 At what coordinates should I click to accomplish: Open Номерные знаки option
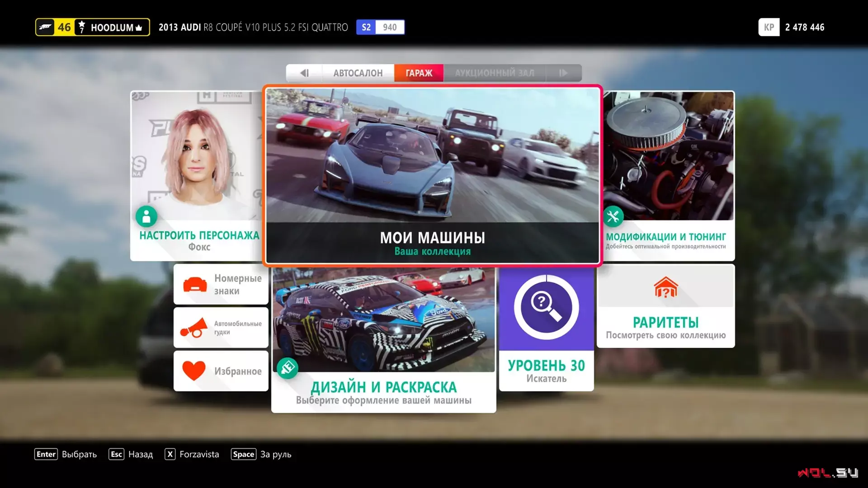click(221, 284)
